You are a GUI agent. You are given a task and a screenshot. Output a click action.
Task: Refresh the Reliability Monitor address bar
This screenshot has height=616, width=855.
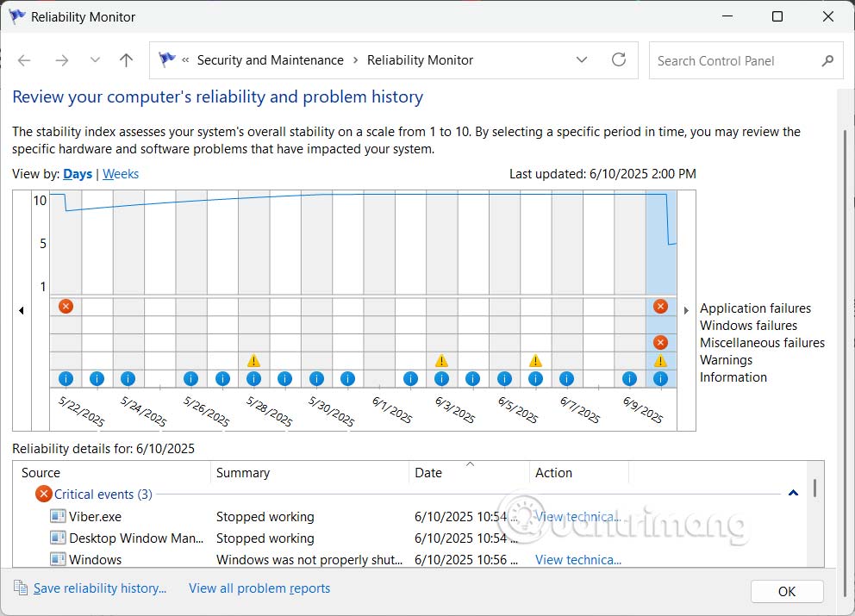tap(618, 59)
